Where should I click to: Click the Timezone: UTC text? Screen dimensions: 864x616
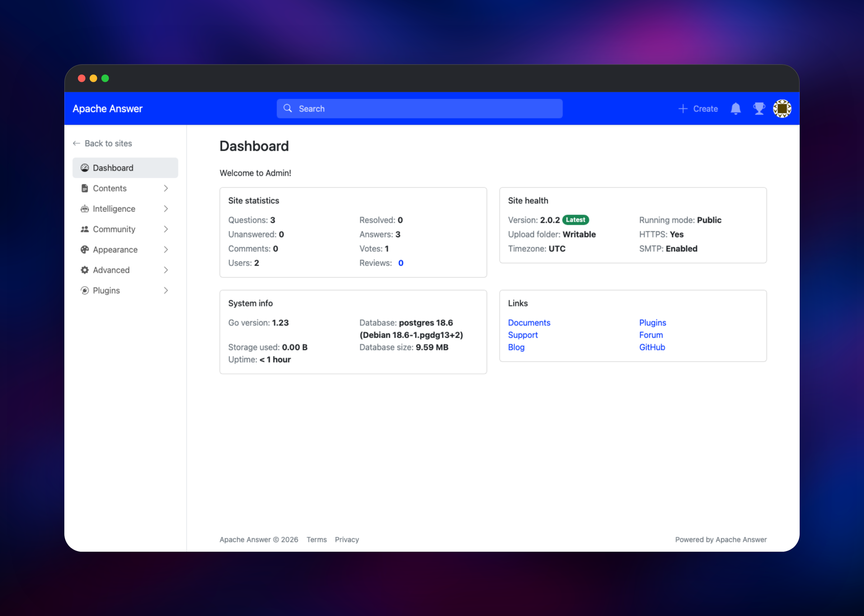[x=536, y=249]
